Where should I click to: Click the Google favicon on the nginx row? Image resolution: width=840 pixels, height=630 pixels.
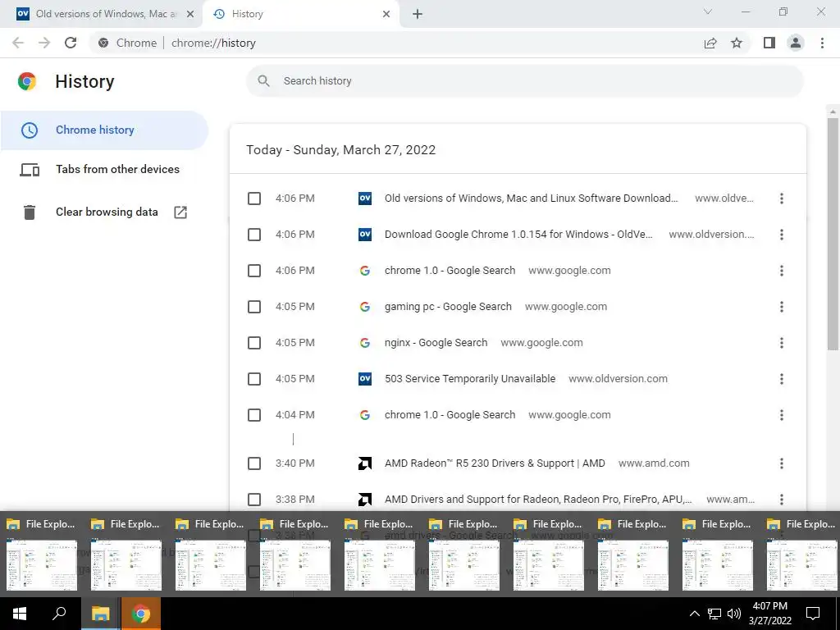pyautogui.click(x=365, y=343)
